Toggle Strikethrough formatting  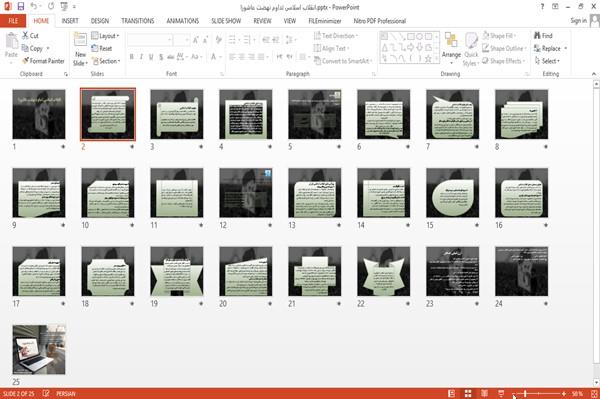click(171, 57)
